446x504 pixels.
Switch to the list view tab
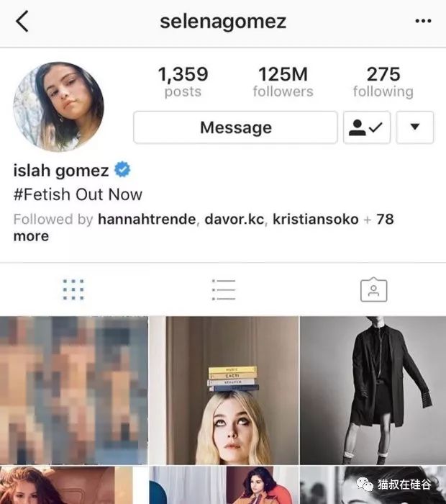pos(224,289)
